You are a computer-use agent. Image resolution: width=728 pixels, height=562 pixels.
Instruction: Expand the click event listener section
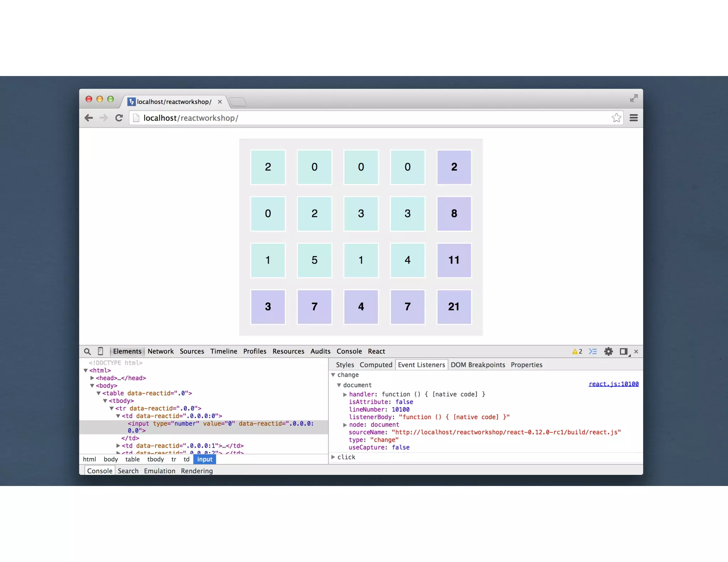[333, 457]
